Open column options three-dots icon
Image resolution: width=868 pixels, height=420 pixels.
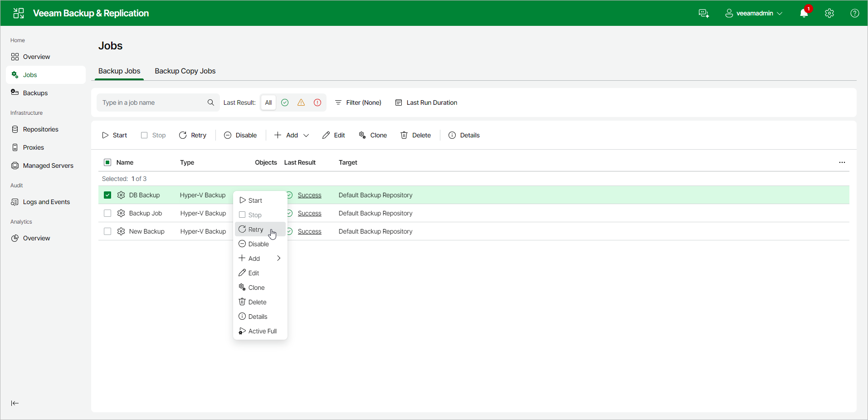coord(842,162)
